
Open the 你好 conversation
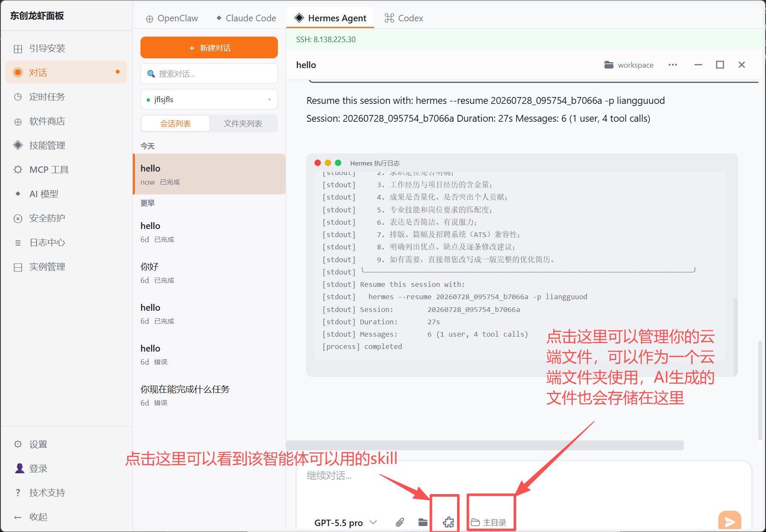(x=209, y=272)
